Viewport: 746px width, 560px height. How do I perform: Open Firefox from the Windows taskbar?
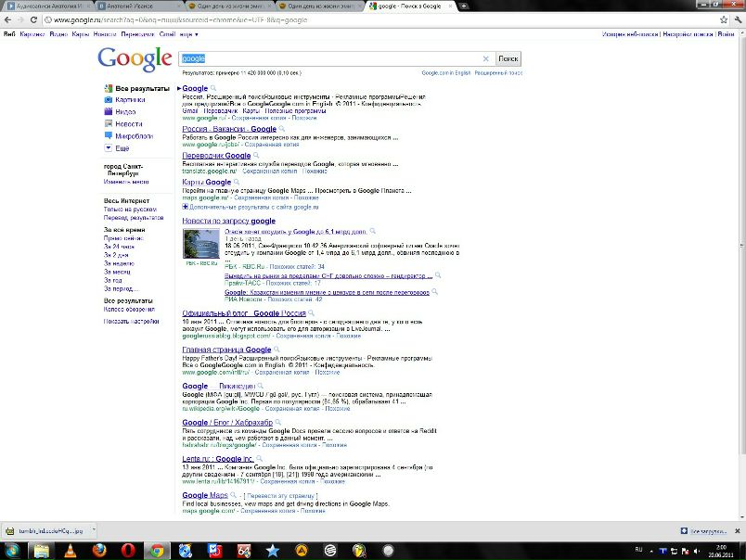pos(99,550)
